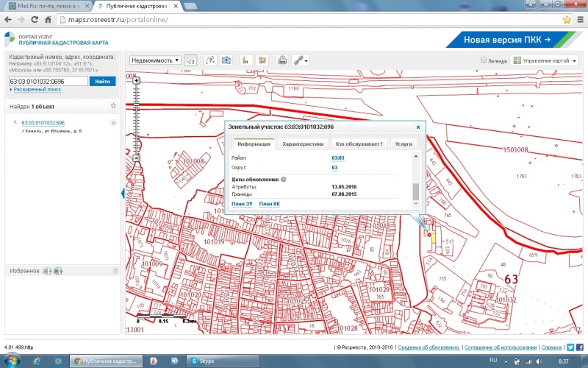Star the 63:03:0101032:696 result row
Viewport: 588px width, 368px height.
click(x=113, y=123)
